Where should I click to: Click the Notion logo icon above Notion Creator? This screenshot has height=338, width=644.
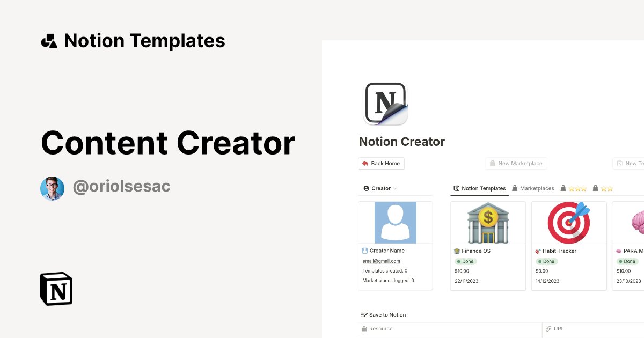pyautogui.click(x=385, y=104)
